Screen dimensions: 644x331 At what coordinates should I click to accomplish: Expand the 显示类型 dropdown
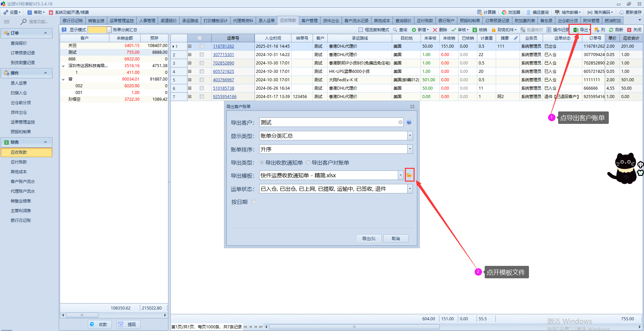tap(410, 136)
